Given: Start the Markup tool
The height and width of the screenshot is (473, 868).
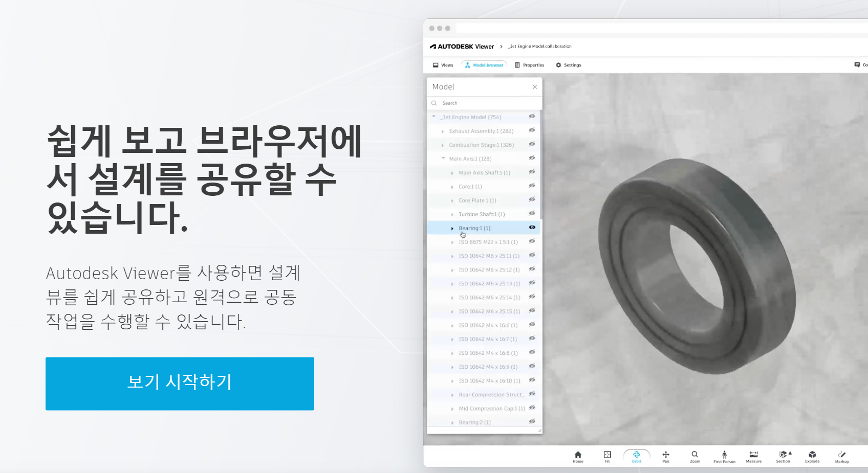Looking at the screenshot, I should (x=841, y=455).
